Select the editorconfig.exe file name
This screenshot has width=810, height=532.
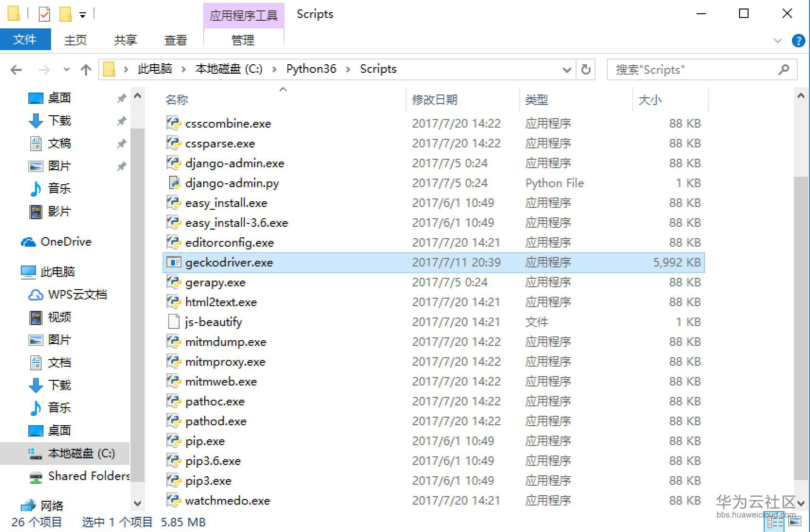[230, 242]
